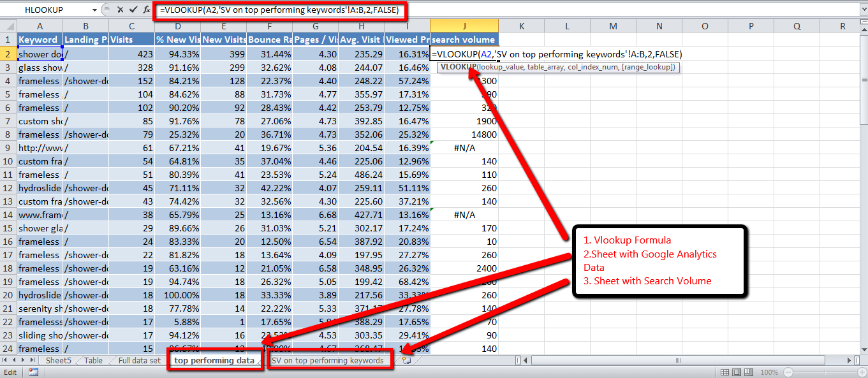This screenshot has width=868, height=378.
Task: Select the search volume cell "2400"
Action: [464, 268]
